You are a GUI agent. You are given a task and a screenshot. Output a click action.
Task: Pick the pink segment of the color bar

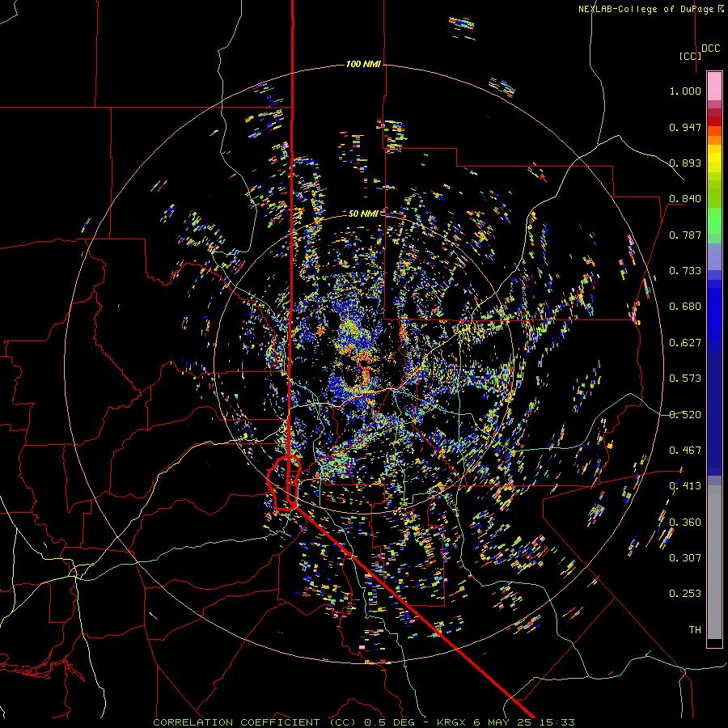tap(714, 87)
